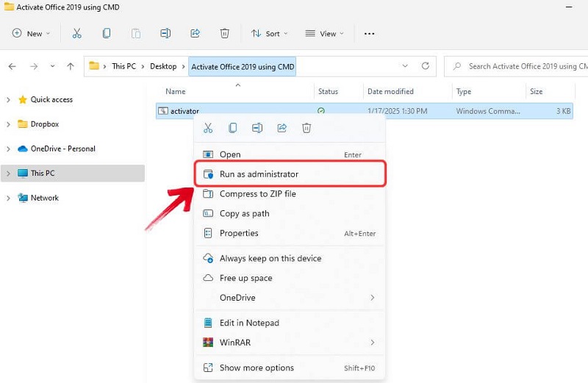
Task: Refresh the folder with the Refresh icon
Action: click(x=426, y=66)
